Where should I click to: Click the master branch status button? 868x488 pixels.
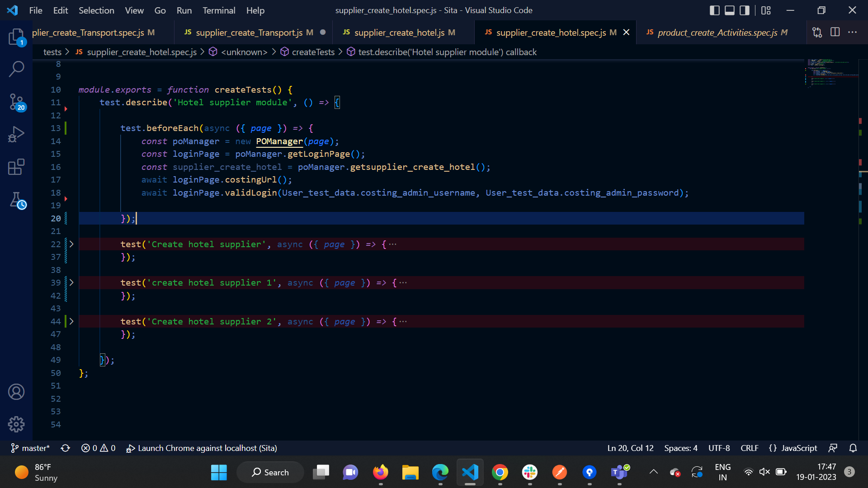30,448
